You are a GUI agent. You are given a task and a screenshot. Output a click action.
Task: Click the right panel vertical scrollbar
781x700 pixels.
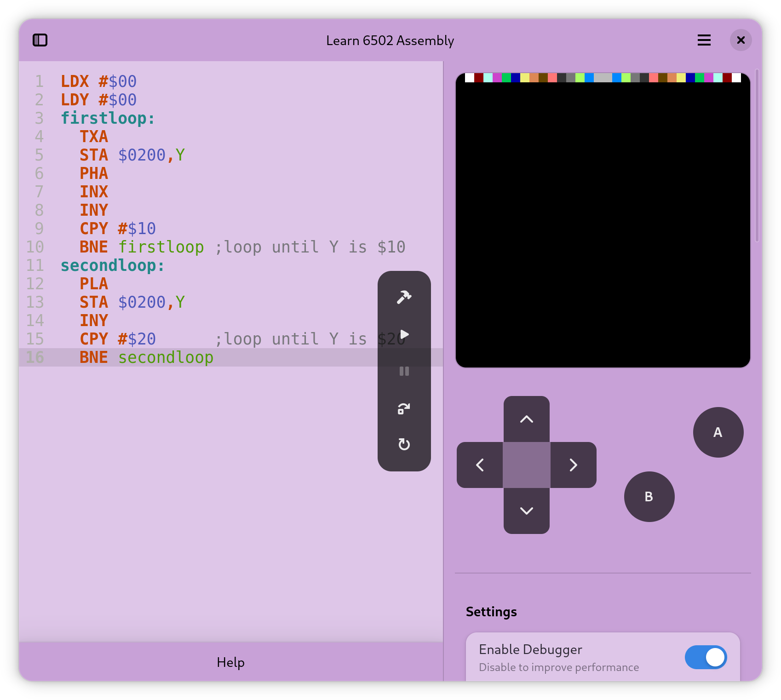tap(757, 156)
